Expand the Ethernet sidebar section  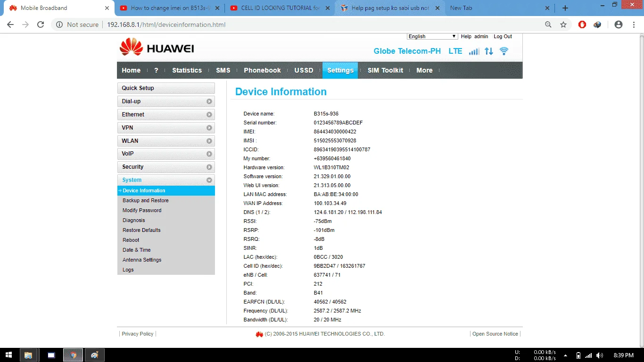166,115
